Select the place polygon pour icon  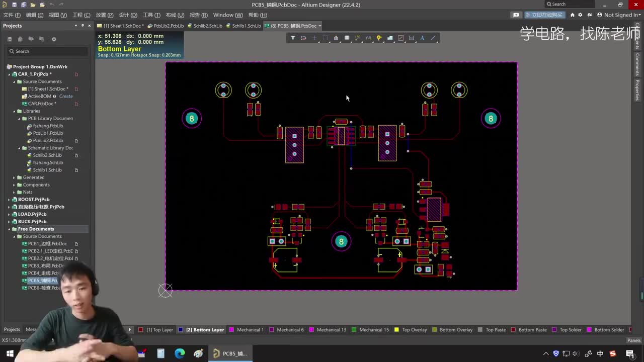tap(390, 38)
